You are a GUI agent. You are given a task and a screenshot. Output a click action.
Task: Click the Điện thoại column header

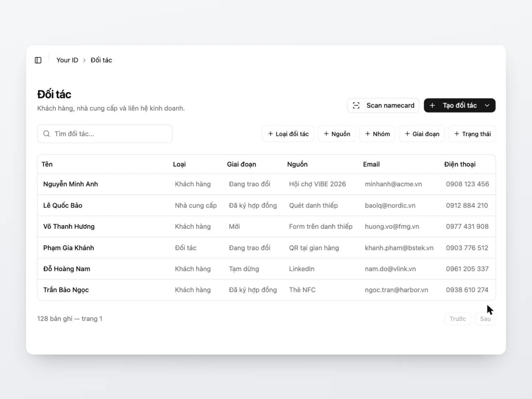coord(460,164)
